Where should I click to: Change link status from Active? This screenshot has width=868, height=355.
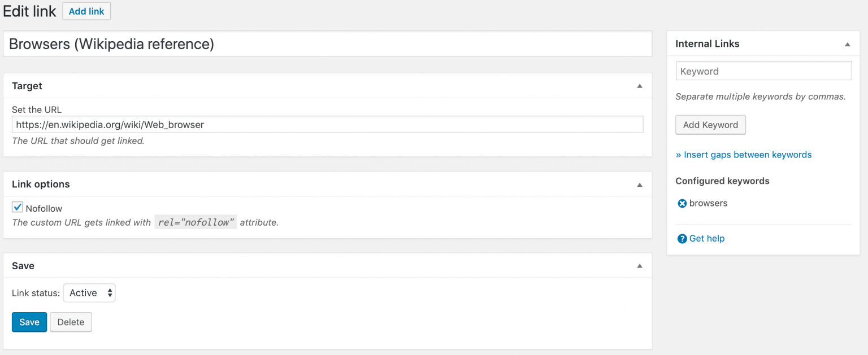pos(89,293)
